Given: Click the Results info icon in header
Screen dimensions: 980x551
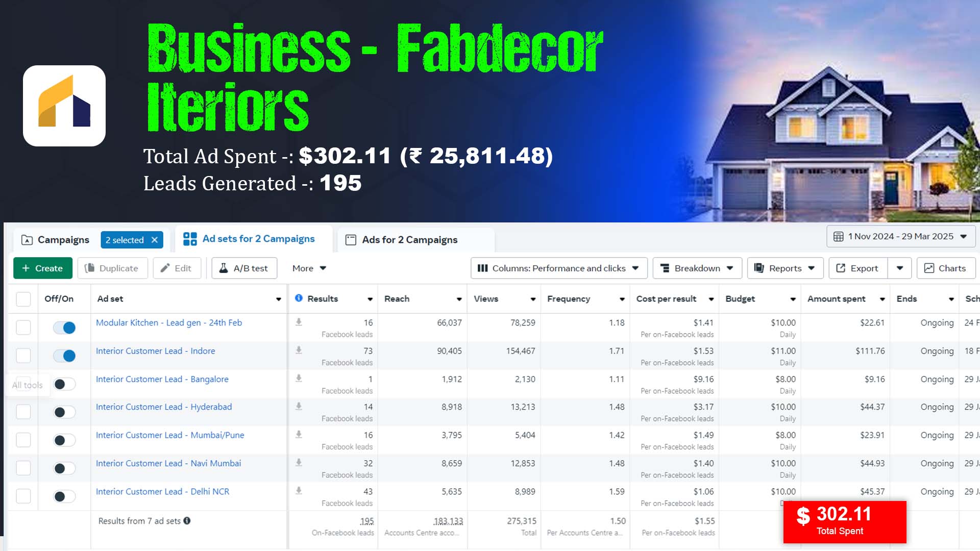Looking at the screenshot, I should [299, 298].
